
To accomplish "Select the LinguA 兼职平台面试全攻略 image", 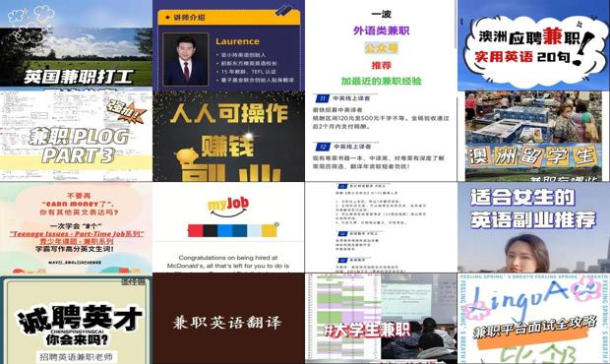I will coord(533,319).
